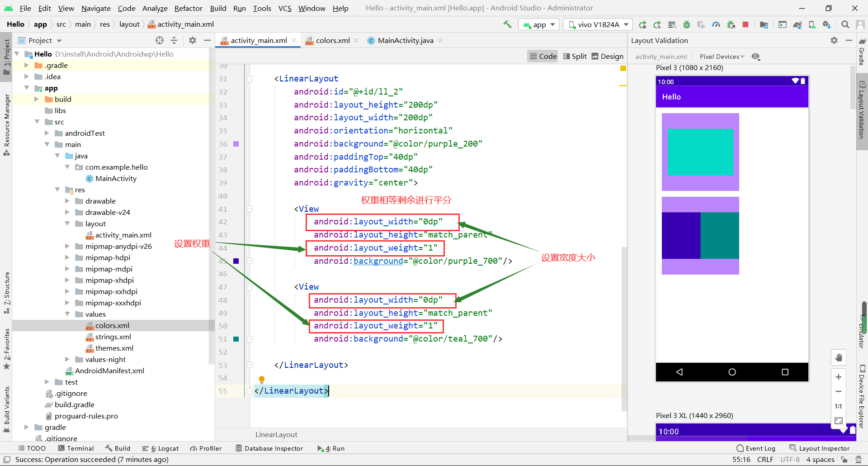868x466 pixels.
Task: Expand the drawable folder
Action: pyautogui.click(x=67, y=201)
